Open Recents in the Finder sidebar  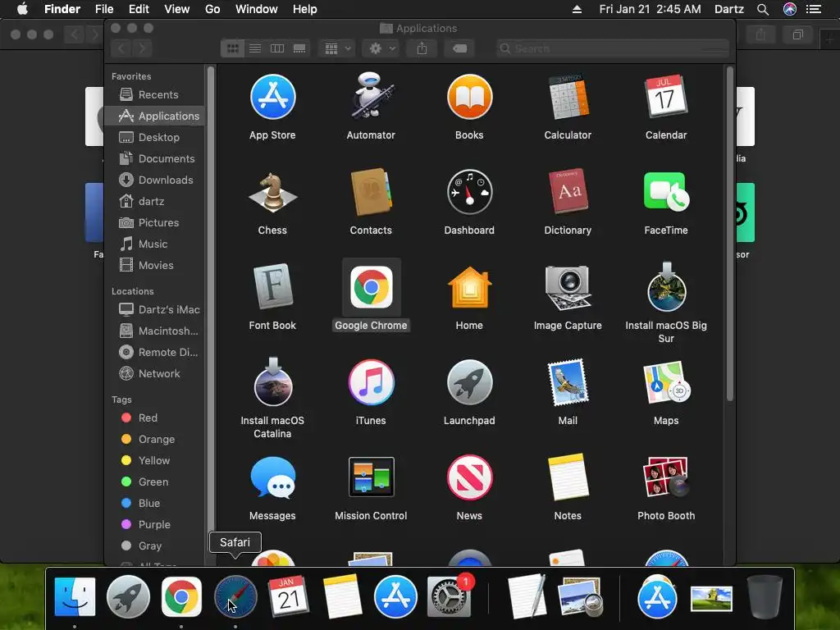[x=154, y=94]
